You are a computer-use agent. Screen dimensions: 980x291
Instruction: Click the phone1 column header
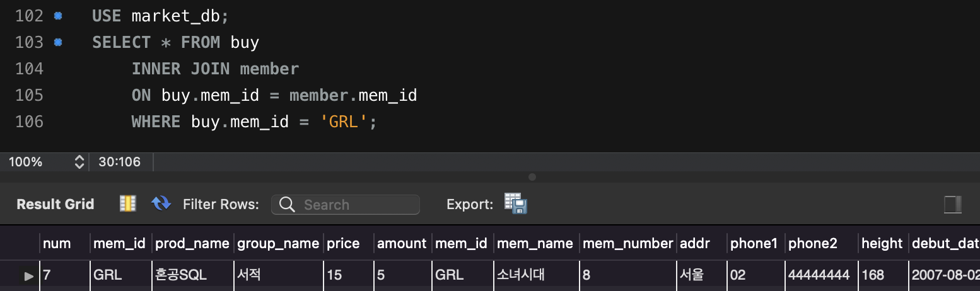pos(756,243)
